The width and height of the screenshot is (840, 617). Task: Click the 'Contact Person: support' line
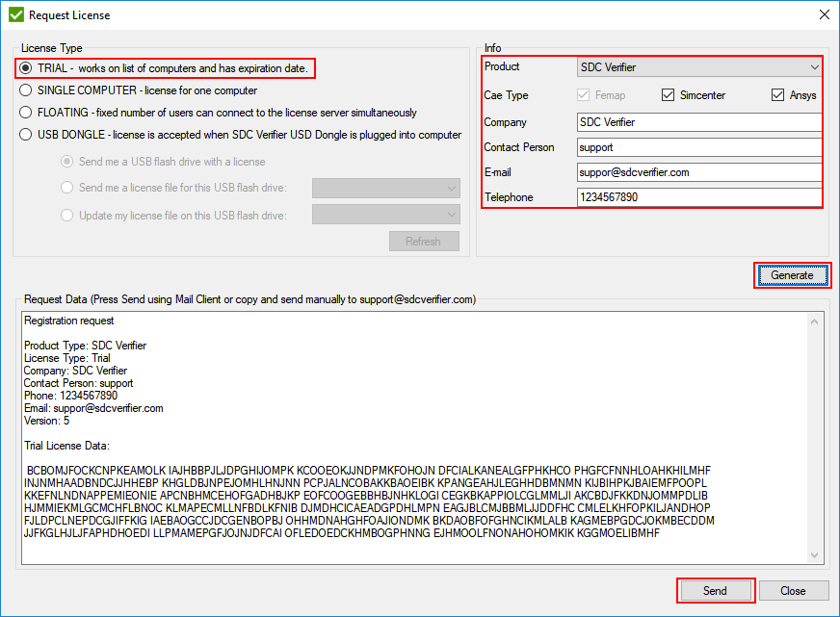click(x=79, y=383)
